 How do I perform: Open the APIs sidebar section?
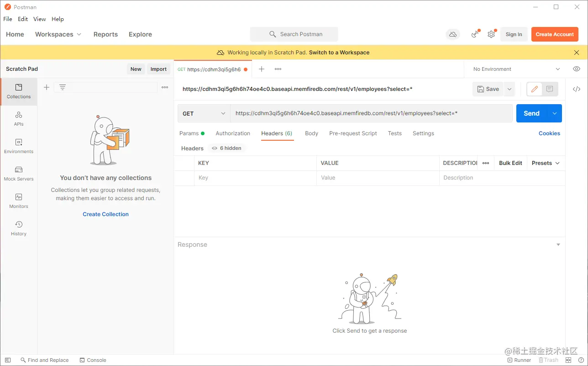point(19,119)
